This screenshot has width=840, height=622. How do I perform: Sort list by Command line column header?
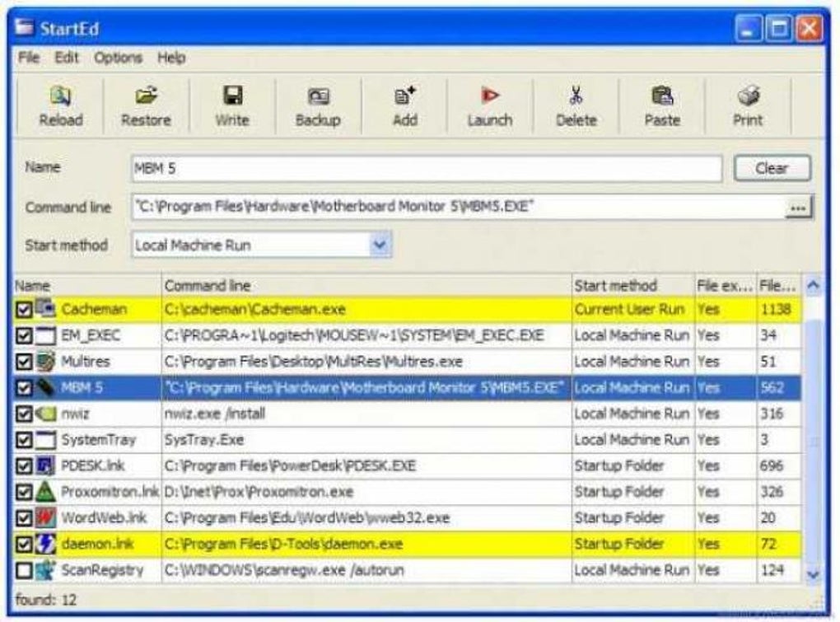(366, 286)
